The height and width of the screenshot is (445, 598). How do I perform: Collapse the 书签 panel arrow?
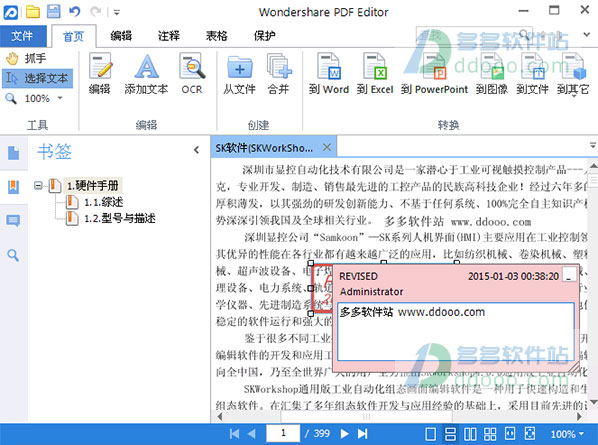(x=196, y=150)
